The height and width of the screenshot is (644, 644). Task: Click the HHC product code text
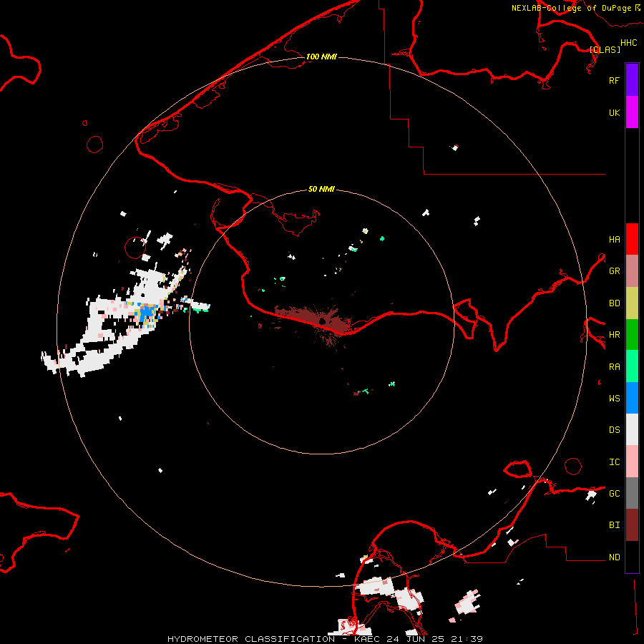point(628,43)
